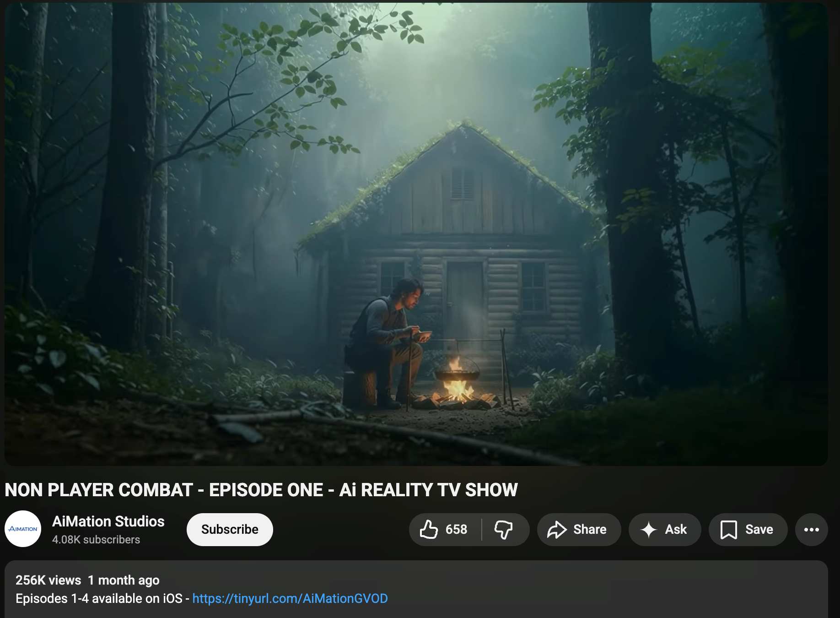Click the Ask sparkle icon
This screenshot has width=840, height=618.
pyautogui.click(x=649, y=530)
